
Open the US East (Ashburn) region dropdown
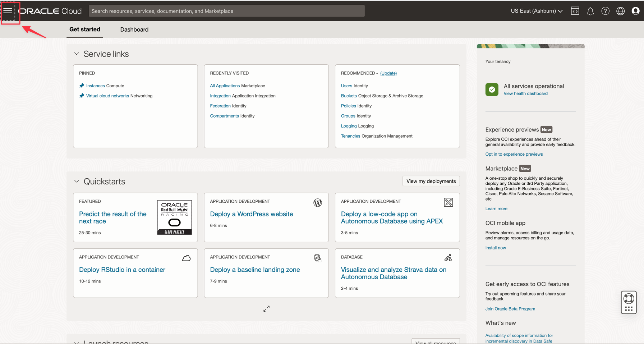coord(537,11)
